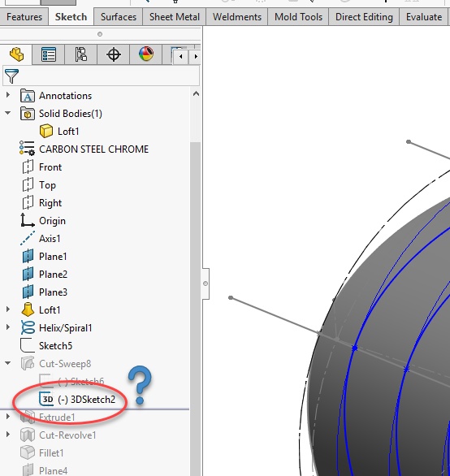Select the Plane2 icon
450x476 pixels.
(28, 275)
